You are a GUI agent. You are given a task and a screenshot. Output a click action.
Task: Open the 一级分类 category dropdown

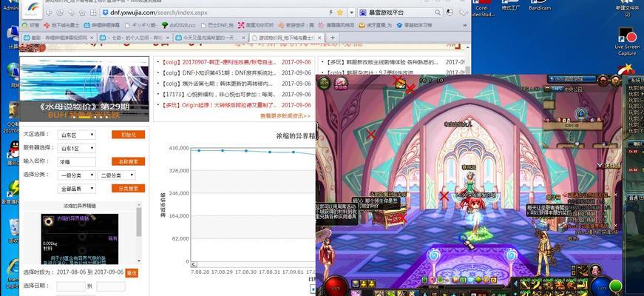pyautogui.click(x=76, y=175)
